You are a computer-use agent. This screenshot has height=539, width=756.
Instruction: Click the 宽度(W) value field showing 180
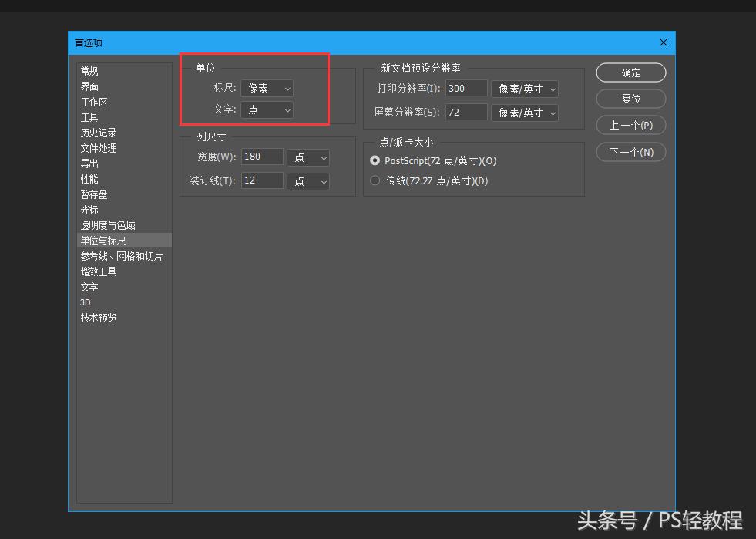point(262,157)
